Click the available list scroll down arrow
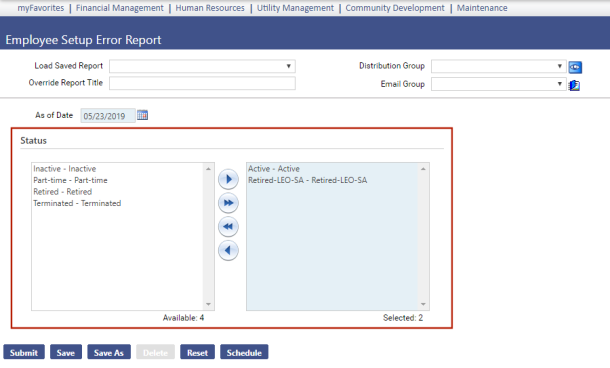 (x=209, y=304)
